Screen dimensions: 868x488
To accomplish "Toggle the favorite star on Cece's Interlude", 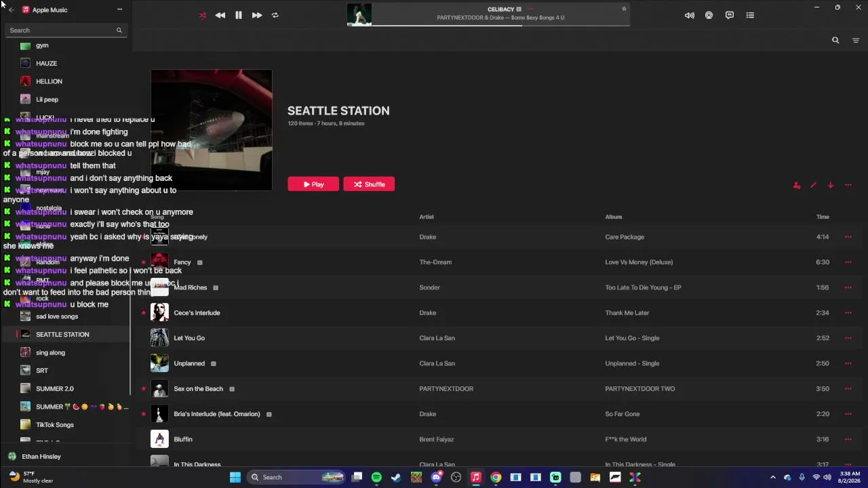I will coord(144,313).
